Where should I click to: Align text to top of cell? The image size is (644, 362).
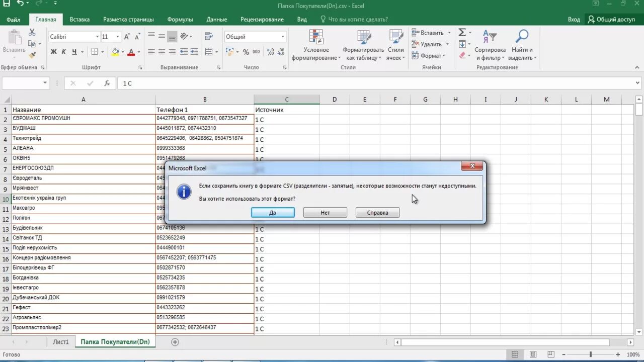click(151, 36)
